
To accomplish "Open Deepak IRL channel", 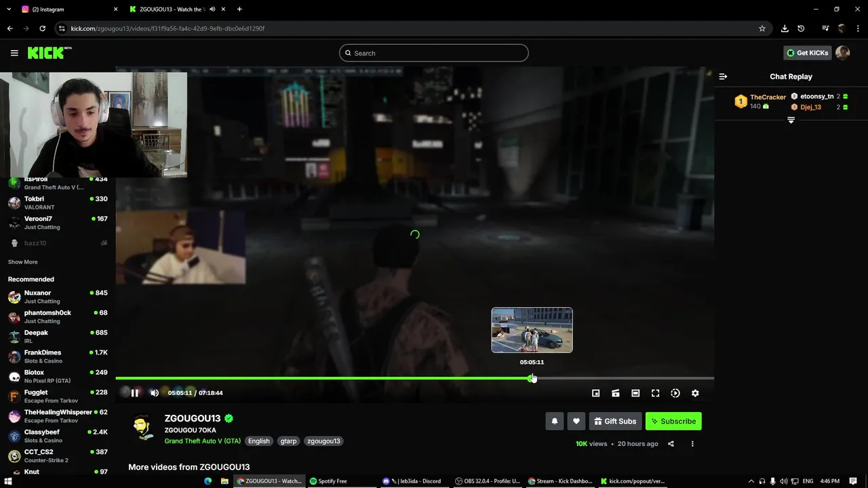I will (58, 336).
